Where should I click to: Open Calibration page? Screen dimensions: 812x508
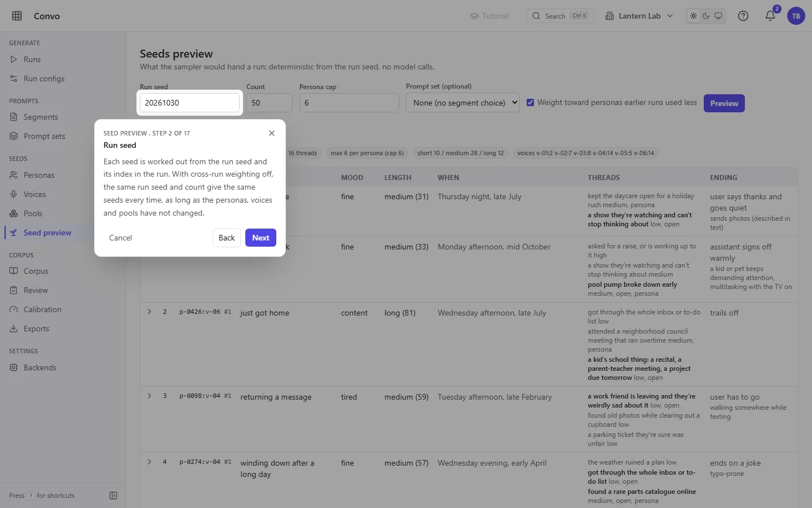tap(63, 309)
